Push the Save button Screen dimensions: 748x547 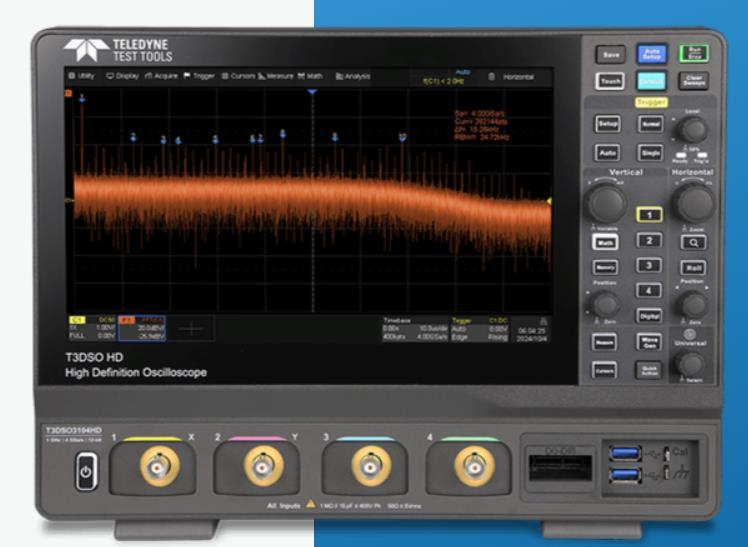pyautogui.click(x=611, y=55)
